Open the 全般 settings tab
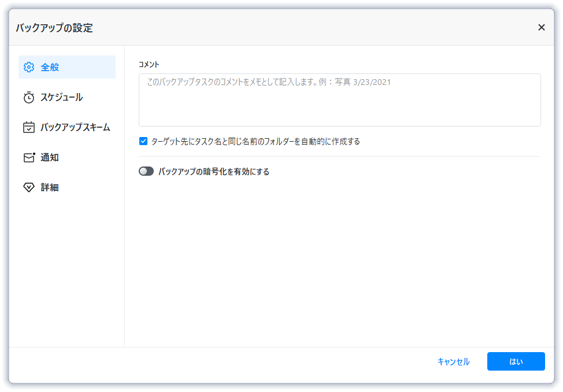 tap(50, 67)
